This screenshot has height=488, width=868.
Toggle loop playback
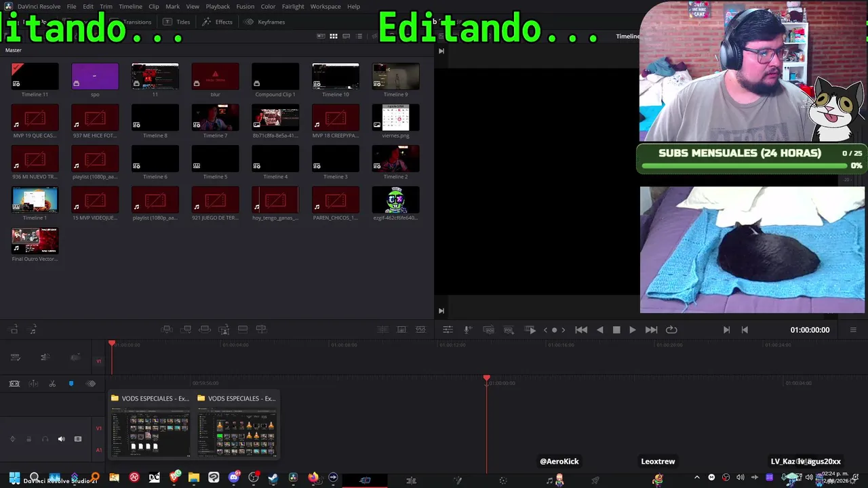coord(671,330)
